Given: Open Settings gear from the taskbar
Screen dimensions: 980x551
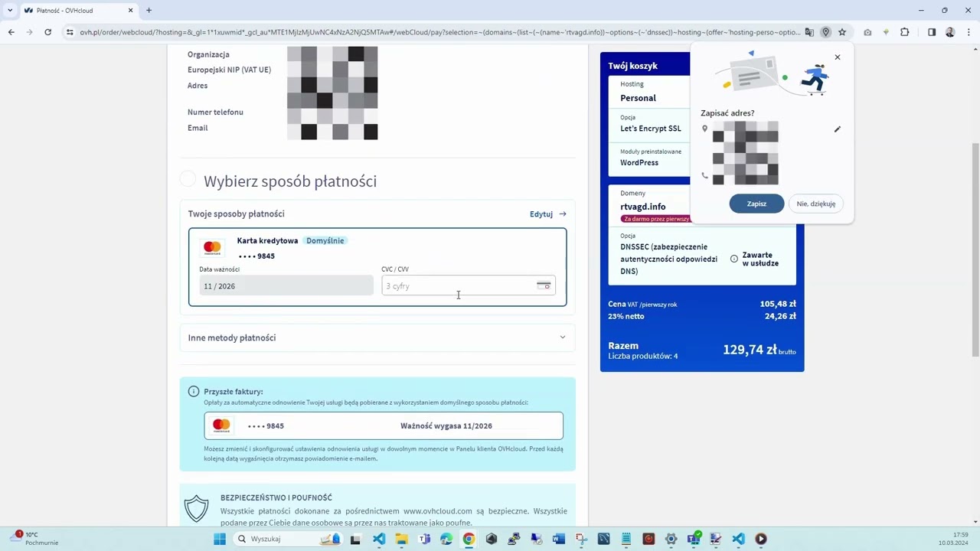Looking at the screenshot, I should click(x=671, y=539).
